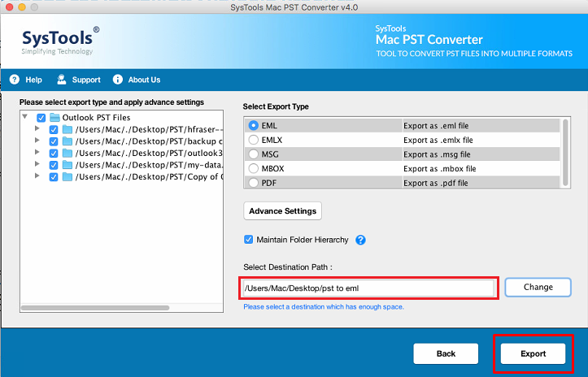Click the Support person icon
Viewport: 588px width, 377px height.
click(62, 80)
